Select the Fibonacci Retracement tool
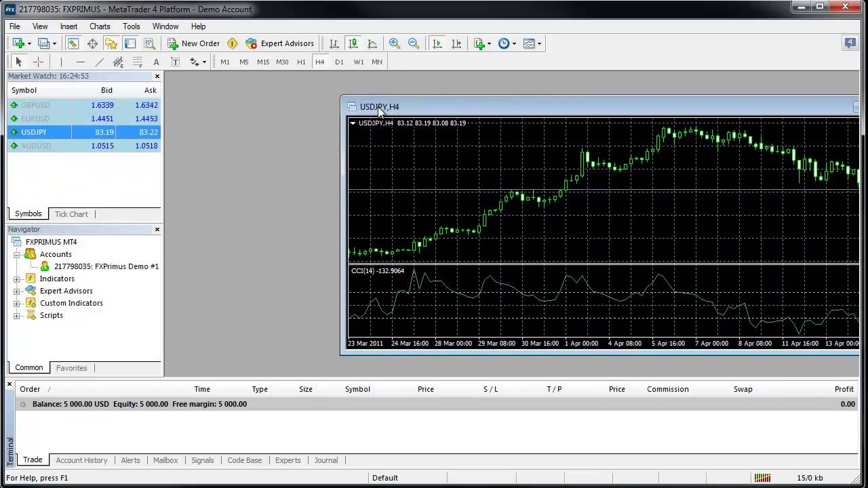868x488 pixels. (137, 62)
